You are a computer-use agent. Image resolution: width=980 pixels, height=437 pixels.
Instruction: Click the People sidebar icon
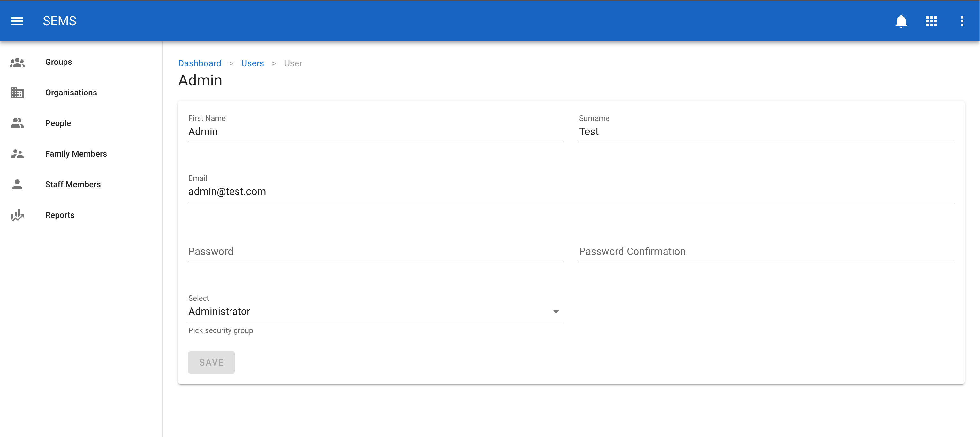pyautogui.click(x=17, y=123)
